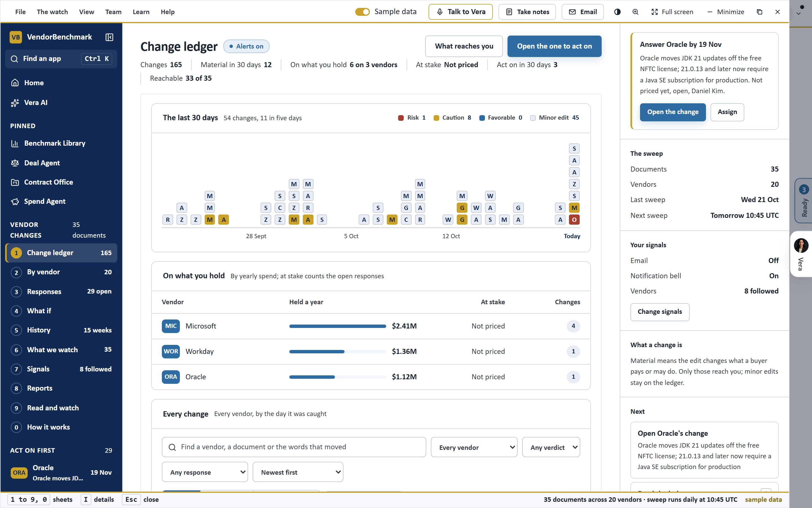Toggle the Minor edit legend filter
The width and height of the screenshot is (812, 508).
554,118
